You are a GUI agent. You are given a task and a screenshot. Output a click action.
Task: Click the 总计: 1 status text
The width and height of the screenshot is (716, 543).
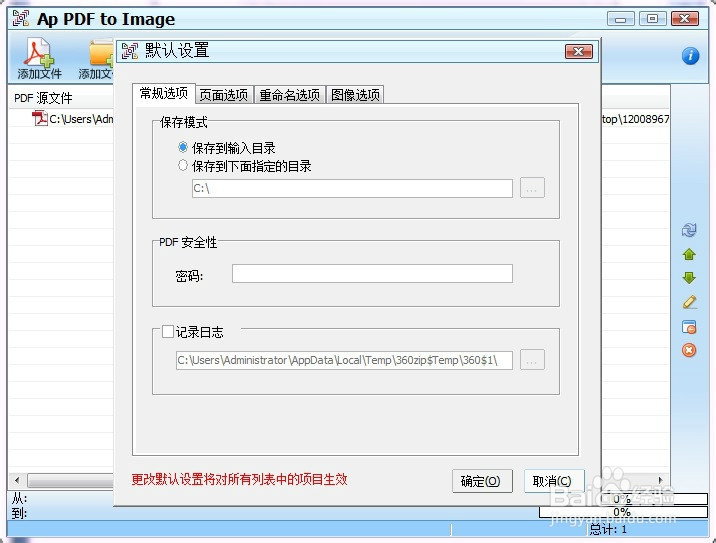coord(608,530)
